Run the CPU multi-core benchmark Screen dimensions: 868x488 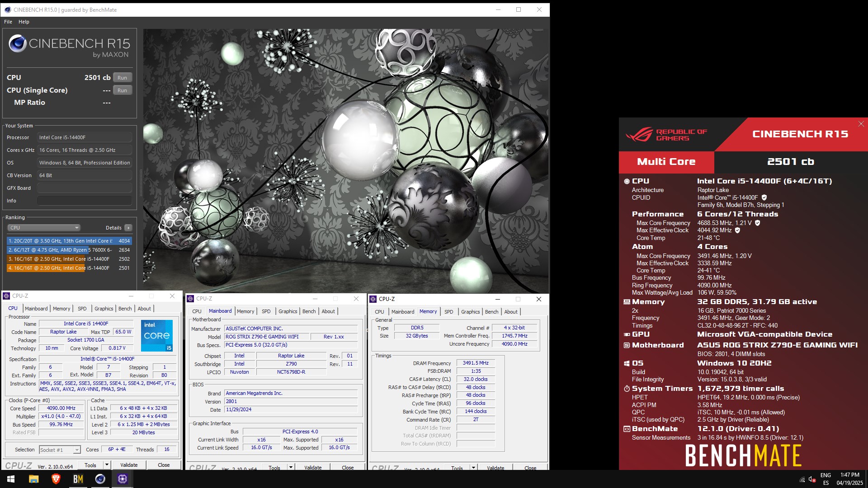pyautogui.click(x=123, y=77)
